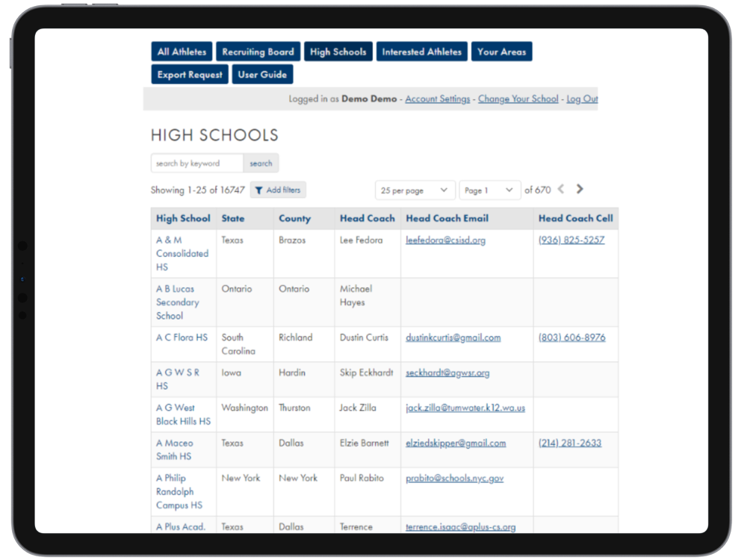Click Thurston county cell
Viewport: 747px width, 560px height.
click(294, 408)
